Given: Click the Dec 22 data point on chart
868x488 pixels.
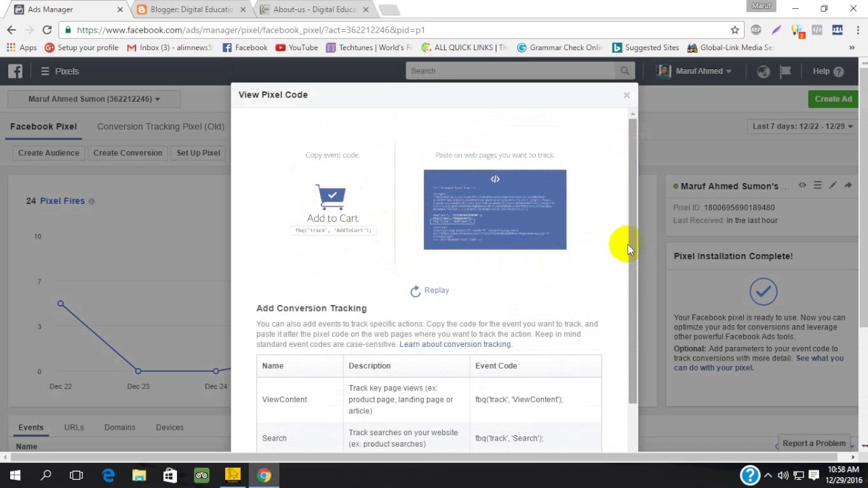Looking at the screenshot, I should pos(60,304).
